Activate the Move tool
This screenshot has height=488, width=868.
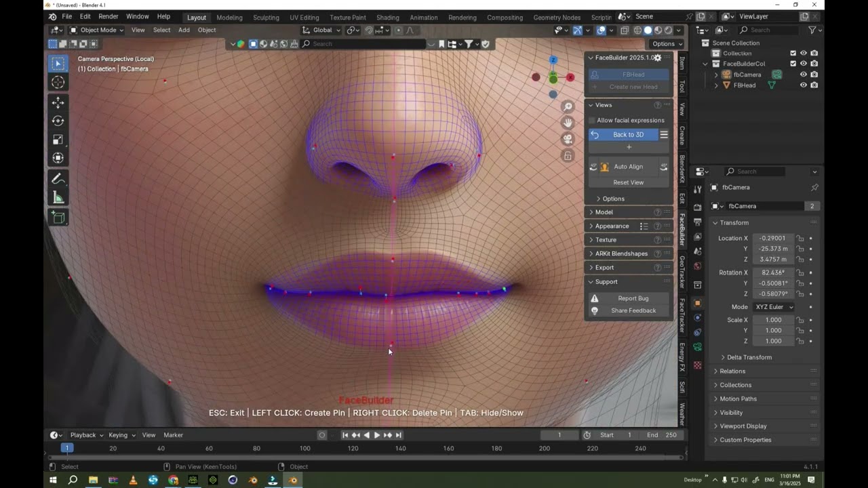(x=58, y=102)
